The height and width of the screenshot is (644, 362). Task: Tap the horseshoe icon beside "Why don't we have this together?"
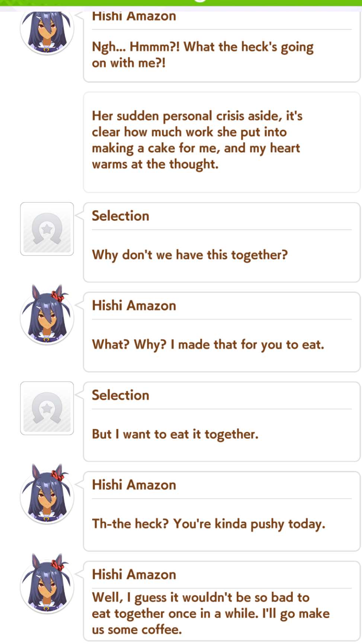[x=47, y=229]
